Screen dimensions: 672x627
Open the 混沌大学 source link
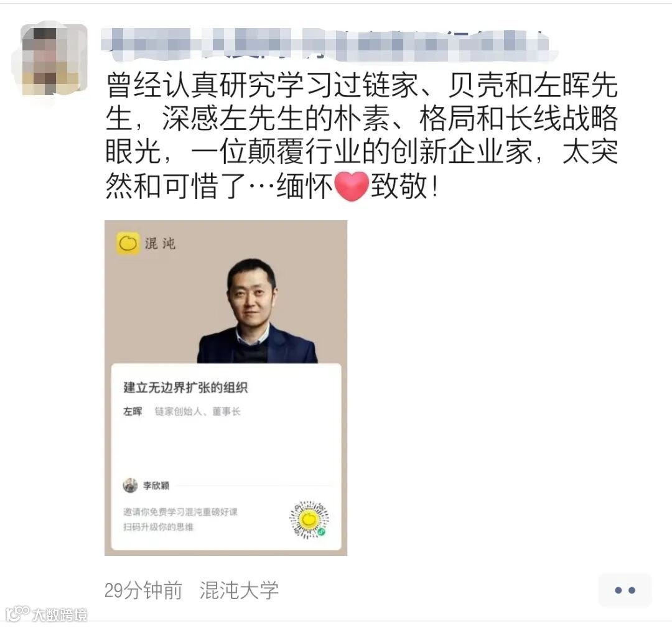239,590
